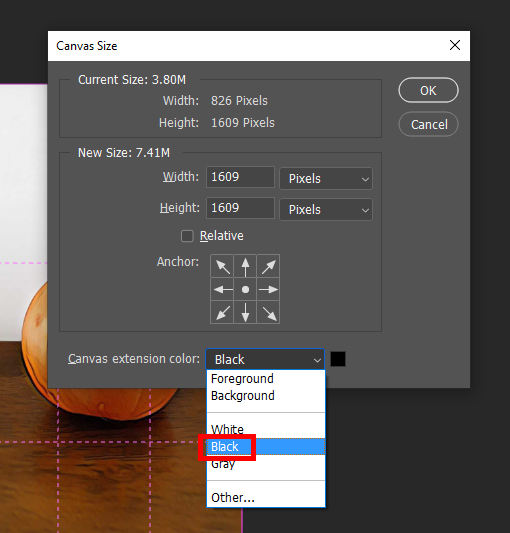The image size is (510, 533).
Task: Set anchor to top-left arrow
Action: point(222,266)
